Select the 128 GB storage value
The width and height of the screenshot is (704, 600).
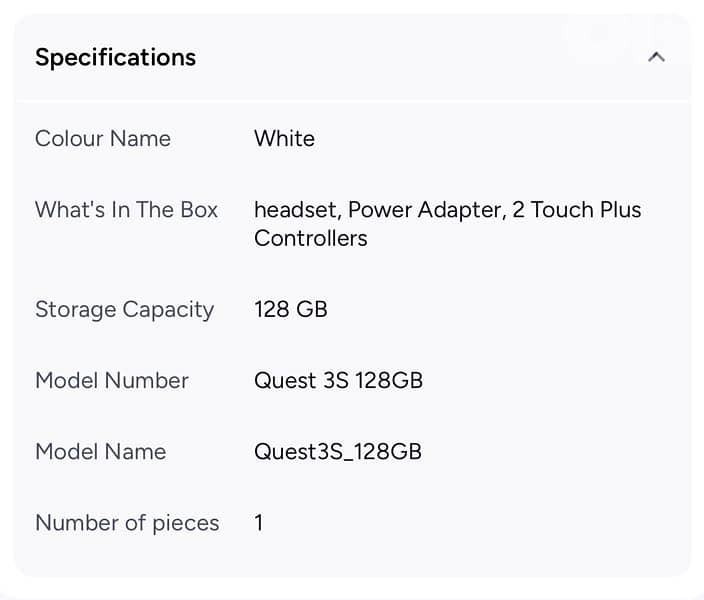pyautogui.click(x=290, y=309)
